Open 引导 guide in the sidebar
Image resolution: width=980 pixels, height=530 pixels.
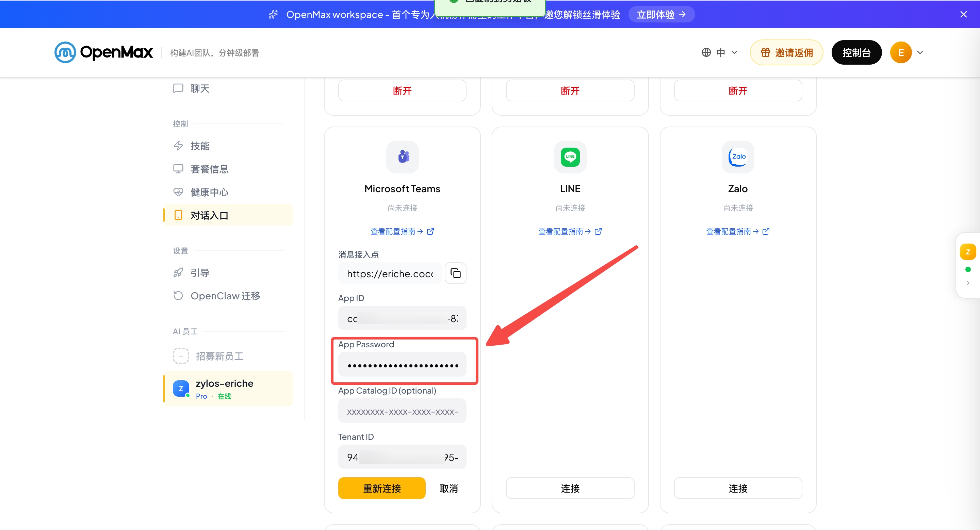228,272
